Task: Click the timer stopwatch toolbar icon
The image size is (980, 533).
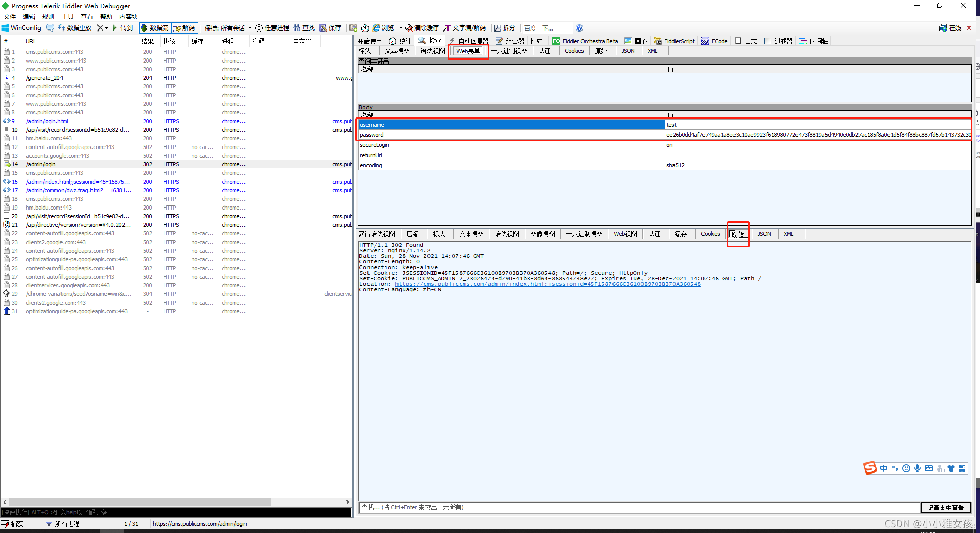Action: (365, 28)
